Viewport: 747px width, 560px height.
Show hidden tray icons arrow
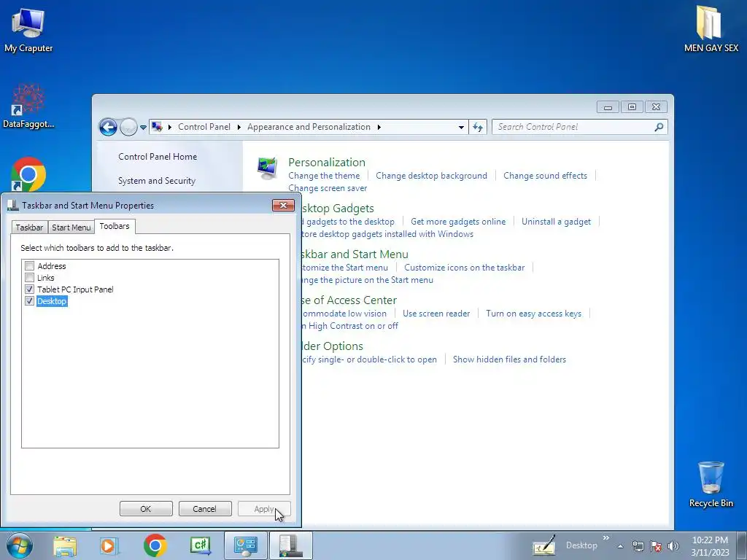pos(620,546)
